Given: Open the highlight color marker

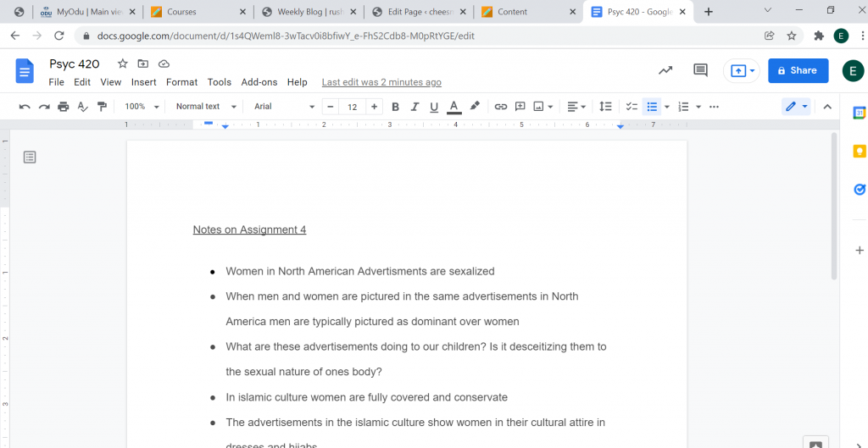Looking at the screenshot, I should (x=475, y=107).
